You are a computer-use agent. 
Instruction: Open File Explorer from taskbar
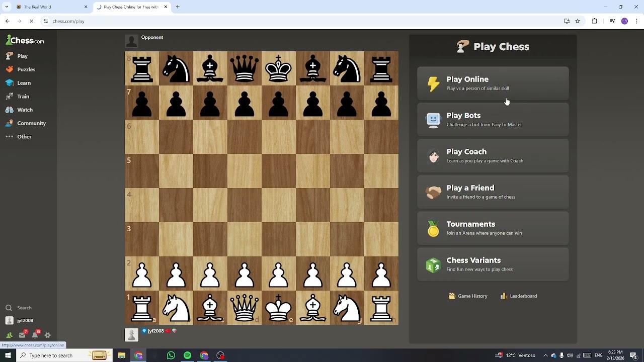click(122, 355)
